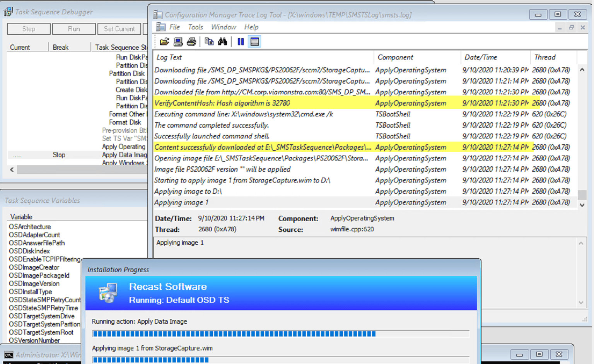Click the Set Current button
The width and height of the screenshot is (594, 364).
click(119, 29)
